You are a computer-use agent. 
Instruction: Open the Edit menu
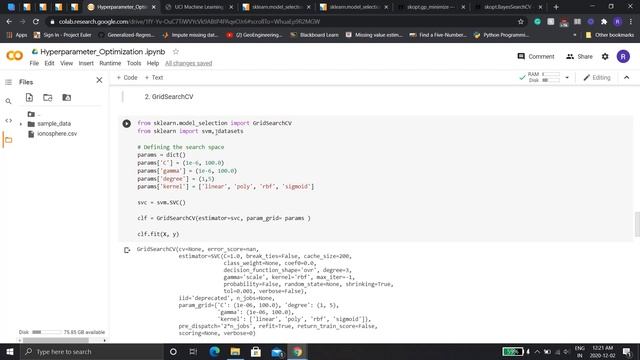point(49,63)
